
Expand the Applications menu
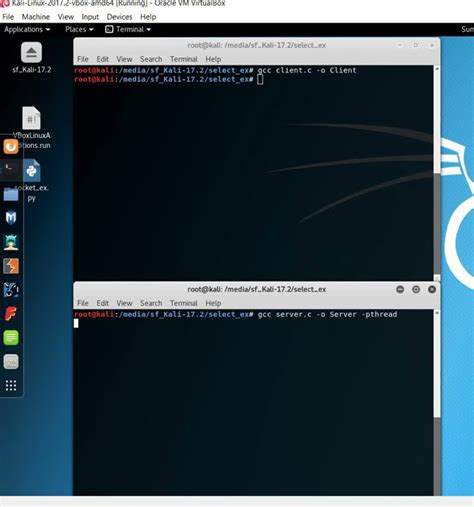pos(27,29)
